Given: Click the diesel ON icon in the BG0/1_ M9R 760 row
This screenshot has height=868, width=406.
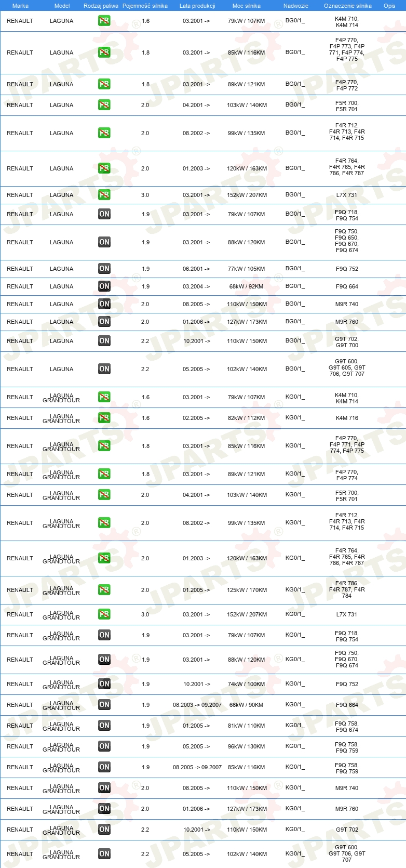Looking at the screenshot, I should tap(104, 322).
